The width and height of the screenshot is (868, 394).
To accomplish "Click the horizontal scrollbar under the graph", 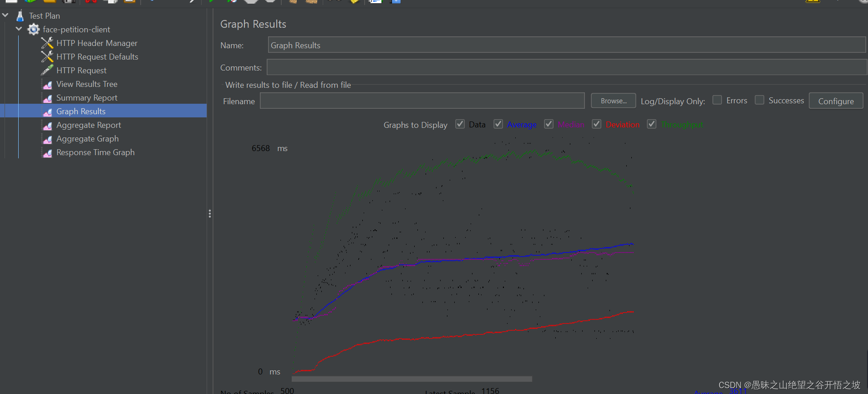I will [411, 379].
